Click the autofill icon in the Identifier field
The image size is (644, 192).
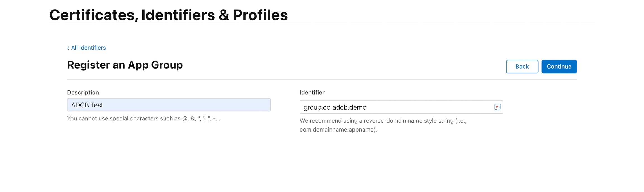pyautogui.click(x=498, y=107)
